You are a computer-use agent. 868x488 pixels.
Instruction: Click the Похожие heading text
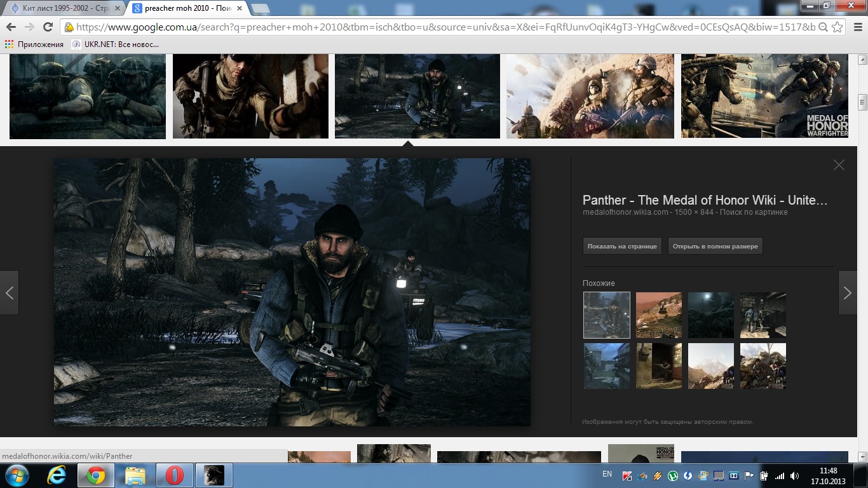point(599,283)
